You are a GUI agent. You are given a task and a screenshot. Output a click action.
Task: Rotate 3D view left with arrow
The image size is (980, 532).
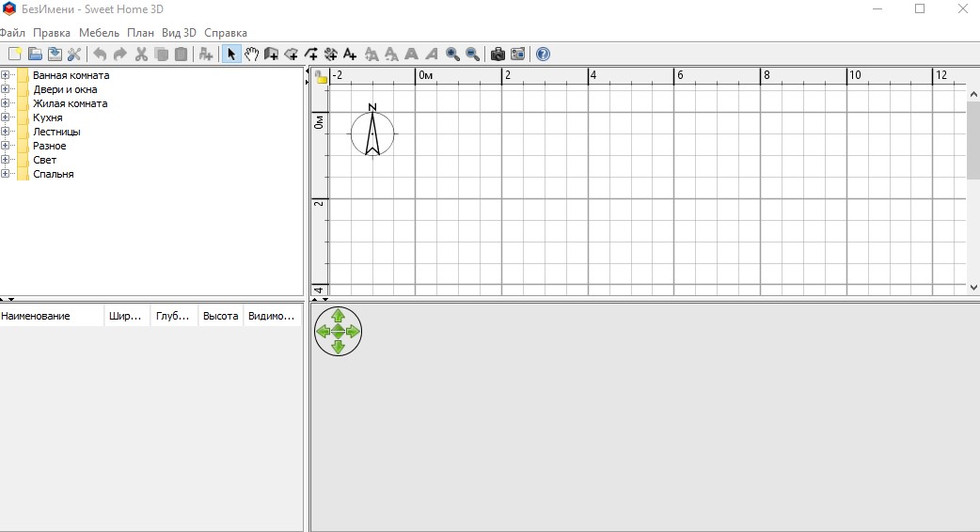324,332
